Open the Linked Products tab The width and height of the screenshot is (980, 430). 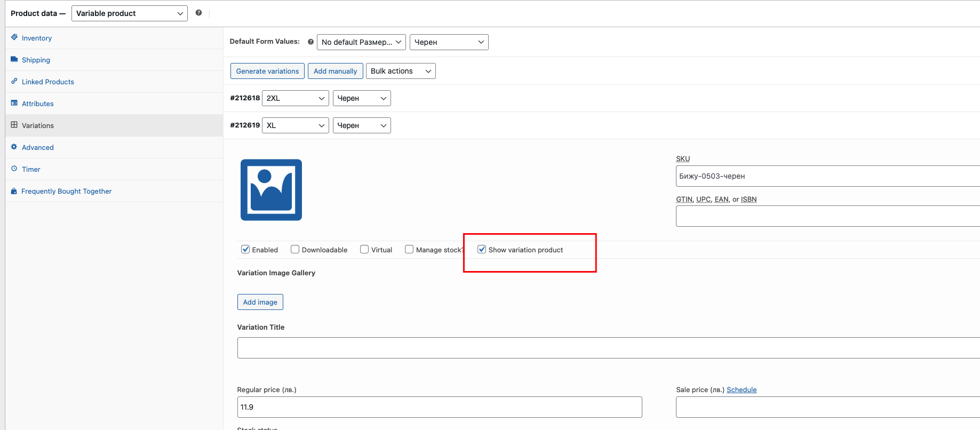(x=114, y=82)
